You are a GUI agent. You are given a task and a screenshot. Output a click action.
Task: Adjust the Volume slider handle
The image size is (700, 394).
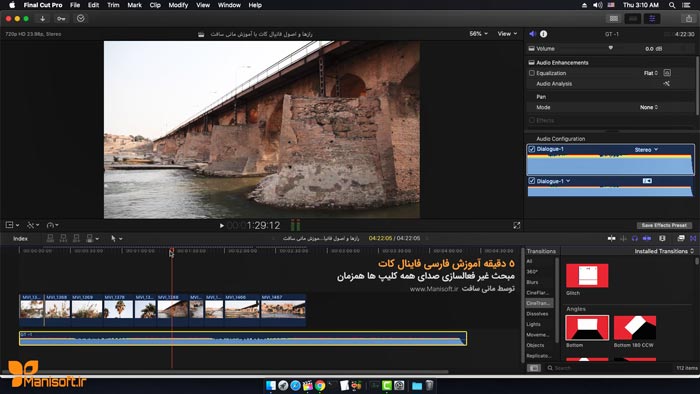610,48
